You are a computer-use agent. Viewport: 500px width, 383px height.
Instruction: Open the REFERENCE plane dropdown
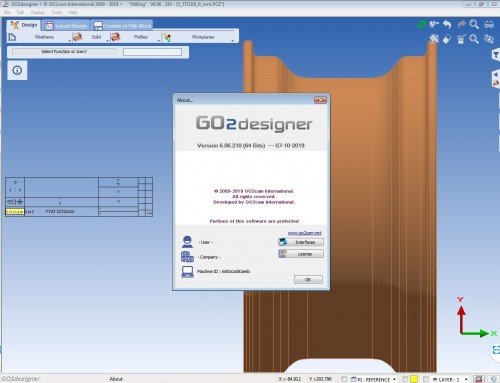(x=395, y=379)
